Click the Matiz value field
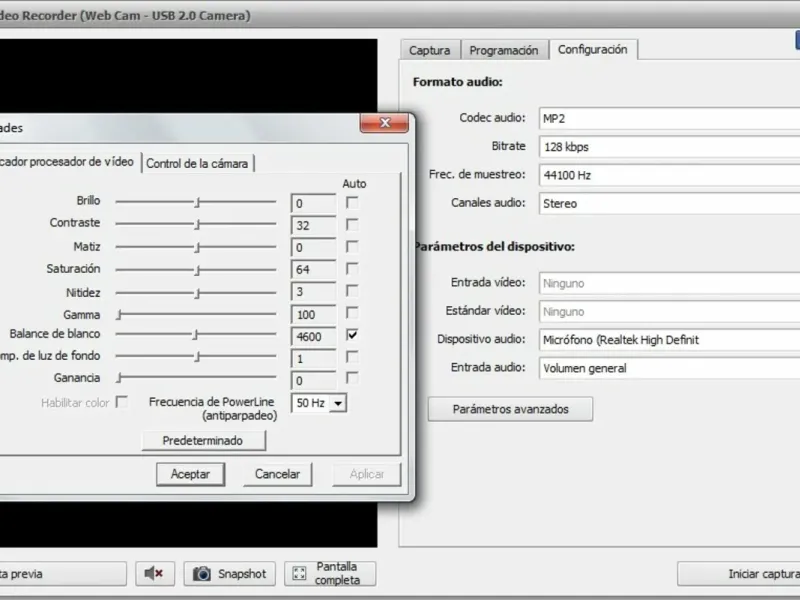 [x=313, y=247]
